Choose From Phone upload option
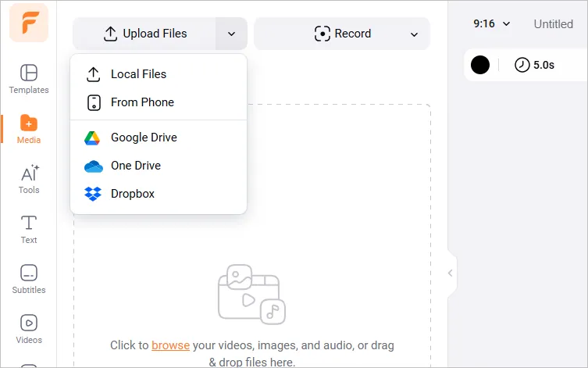 coord(159,102)
